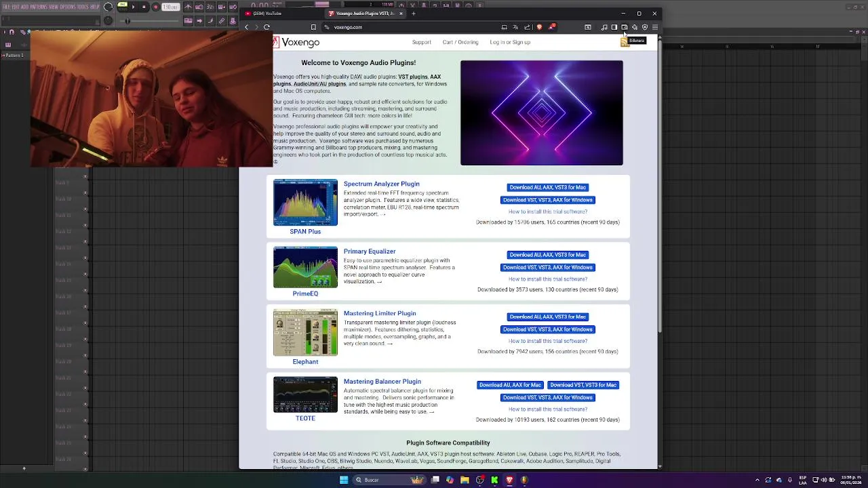The height and width of the screenshot is (488, 868).
Task: Open the browser sidebar panel icon
Action: [614, 27]
